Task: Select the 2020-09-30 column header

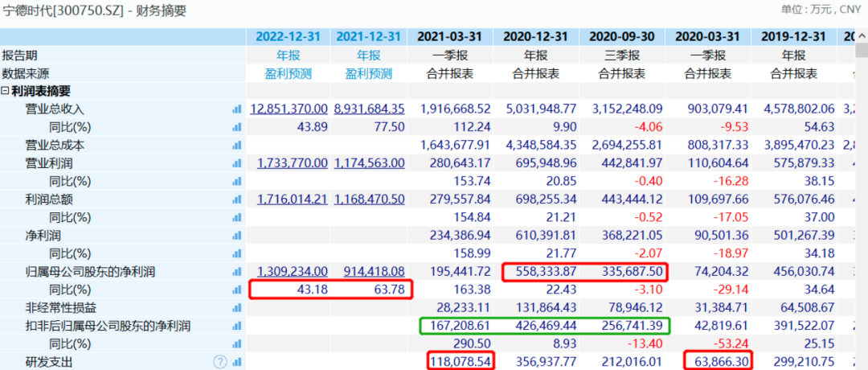Action: tap(621, 37)
